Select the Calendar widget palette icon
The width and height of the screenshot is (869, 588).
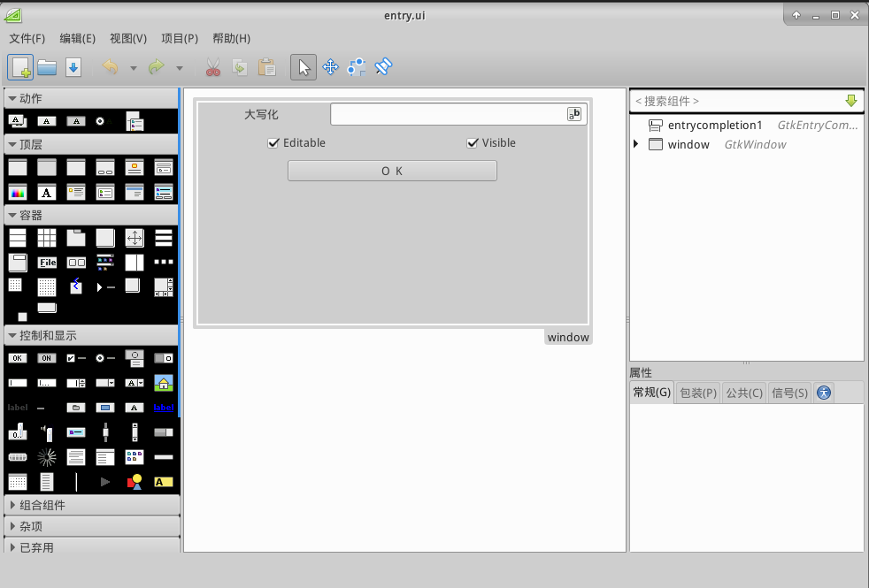18,482
